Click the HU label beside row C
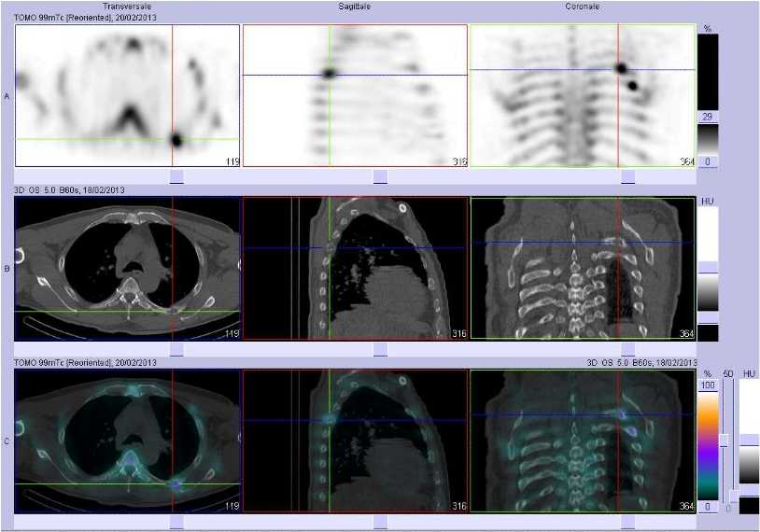 [x=750, y=373]
